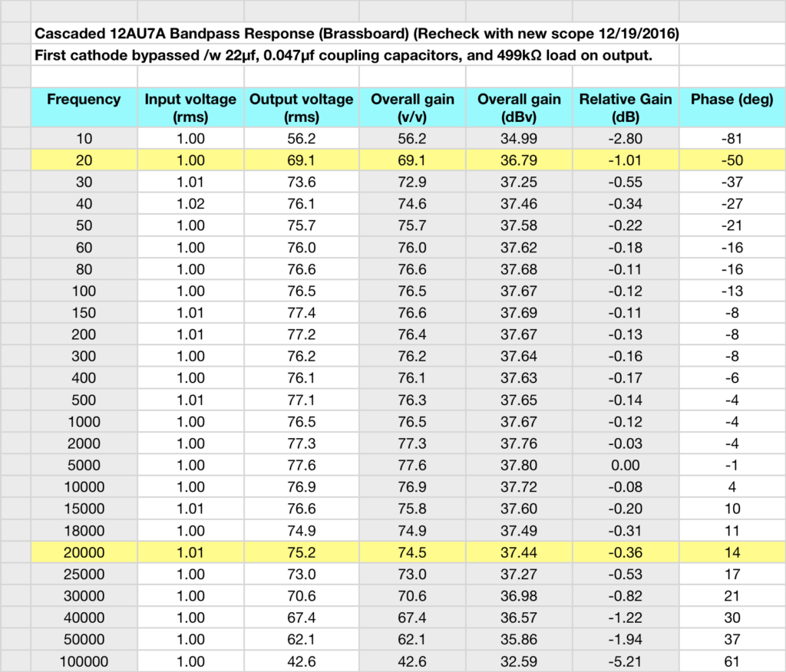786x672 pixels.
Task: Click relative gain value -0.17
Action: click(x=626, y=378)
